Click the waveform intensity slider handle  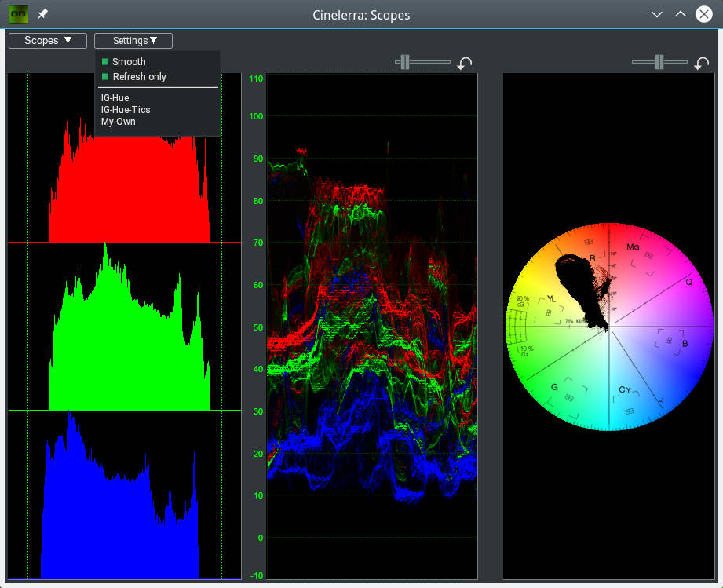coord(404,62)
